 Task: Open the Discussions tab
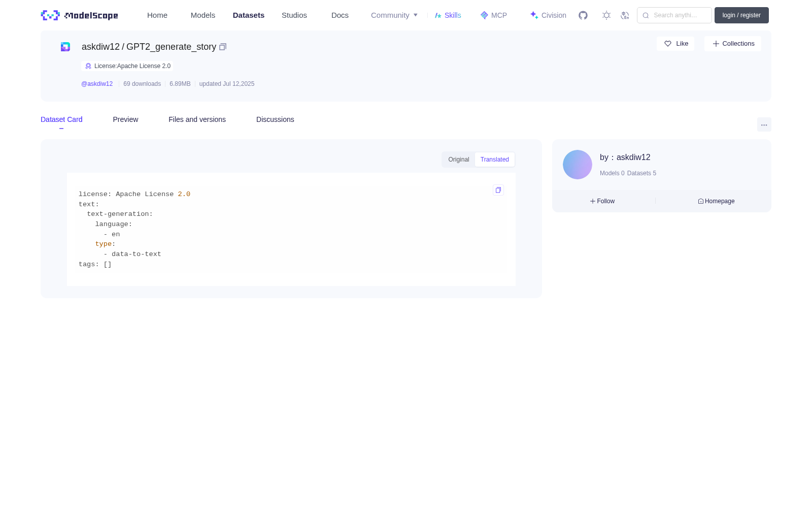pyautogui.click(x=275, y=119)
